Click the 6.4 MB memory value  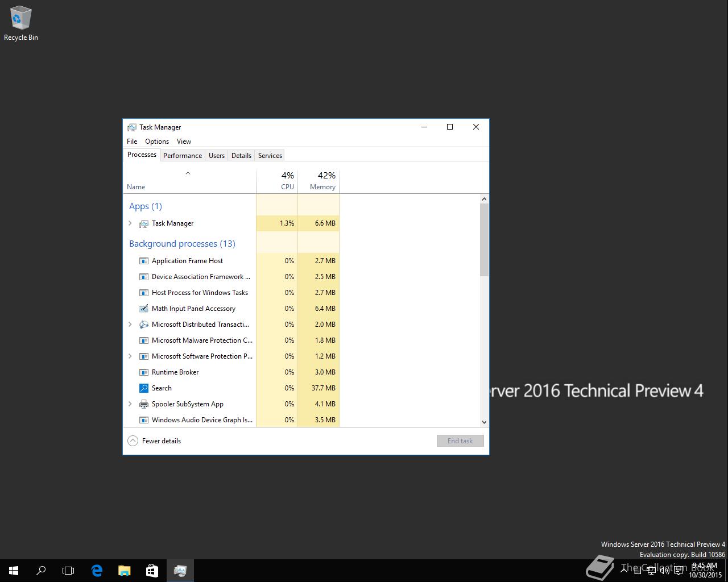325,309
